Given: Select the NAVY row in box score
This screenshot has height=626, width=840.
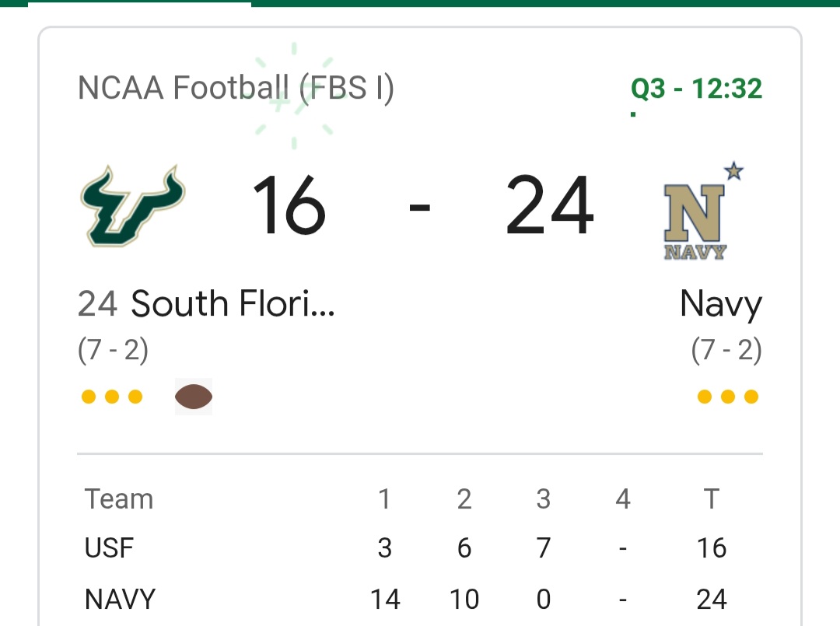Looking at the screenshot, I should (x=405, y=599).
